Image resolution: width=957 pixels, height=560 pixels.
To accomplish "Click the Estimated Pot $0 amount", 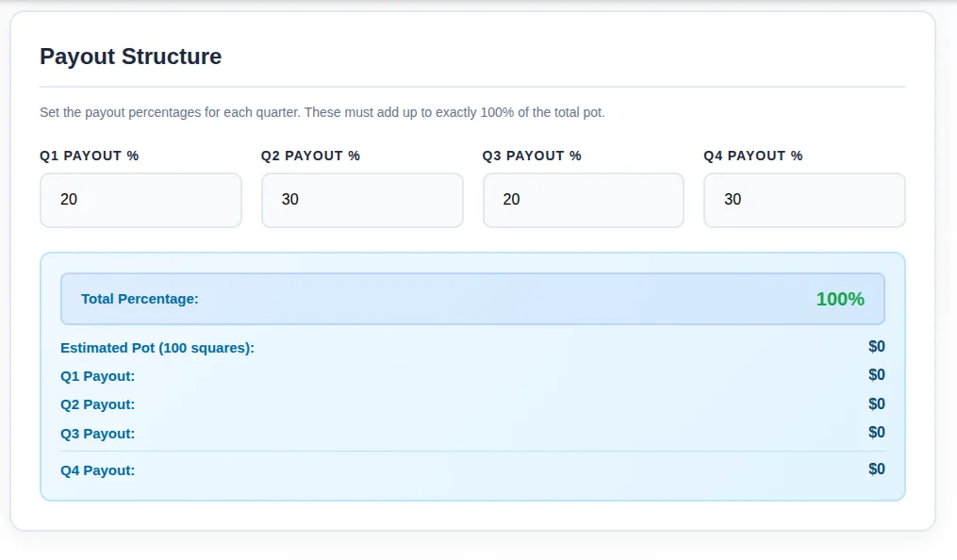I will [x=876, y=347].
